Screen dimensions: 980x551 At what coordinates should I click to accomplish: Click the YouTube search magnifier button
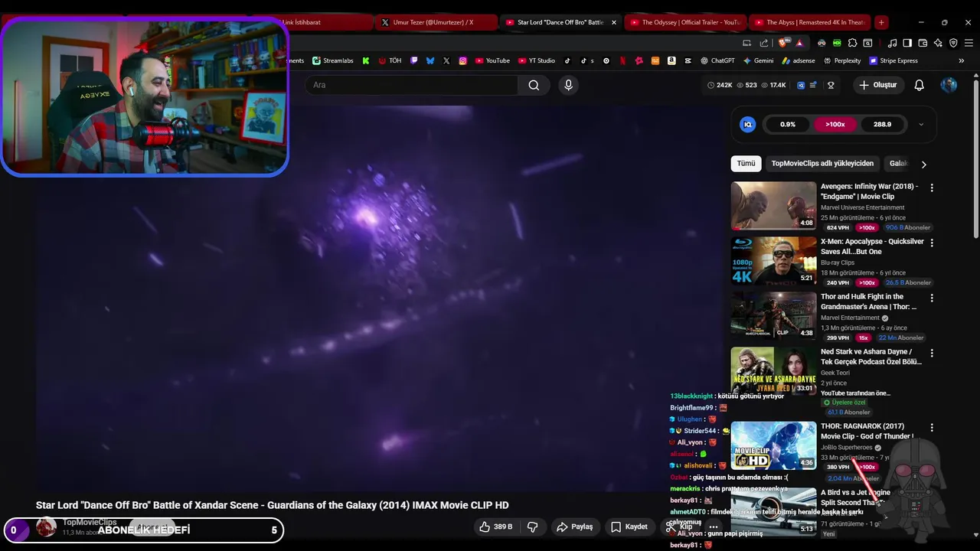tap(534, 85)
